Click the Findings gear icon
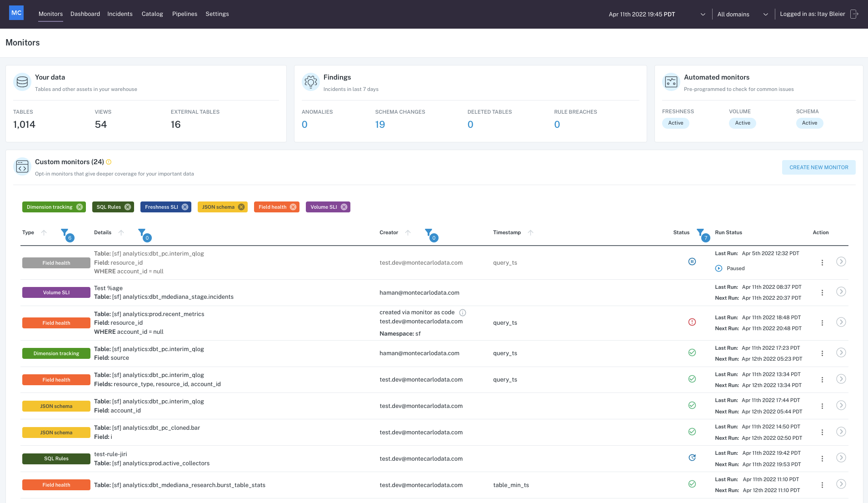Screen dimensions: 868x503 (x=311, y=82)
